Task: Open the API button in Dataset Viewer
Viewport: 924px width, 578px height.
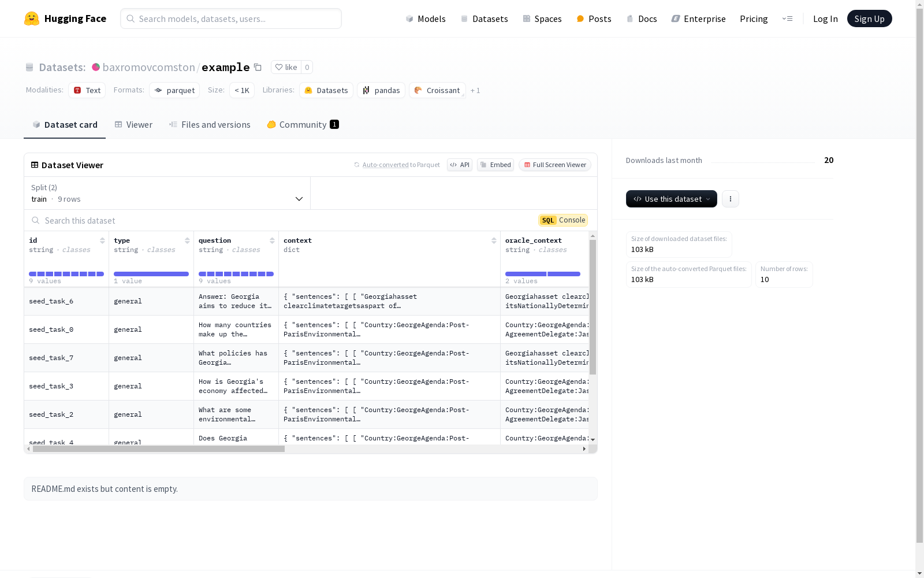Action: click(x=460, y=165)
